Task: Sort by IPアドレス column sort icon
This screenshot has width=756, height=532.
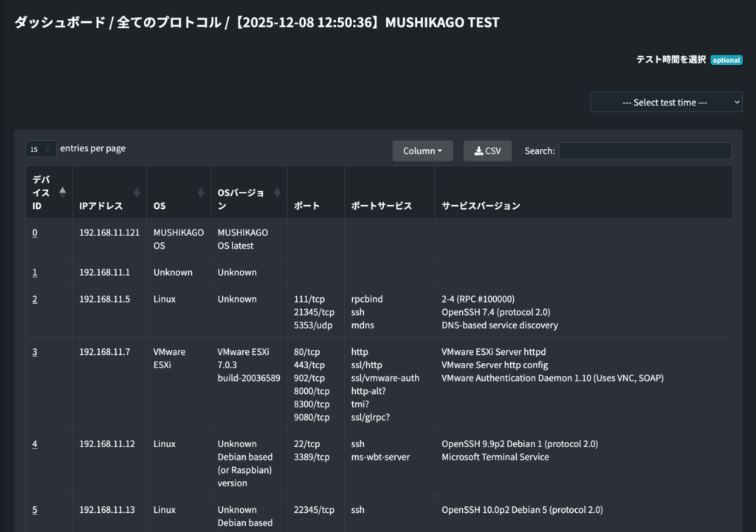Action: tap(136, 192)
